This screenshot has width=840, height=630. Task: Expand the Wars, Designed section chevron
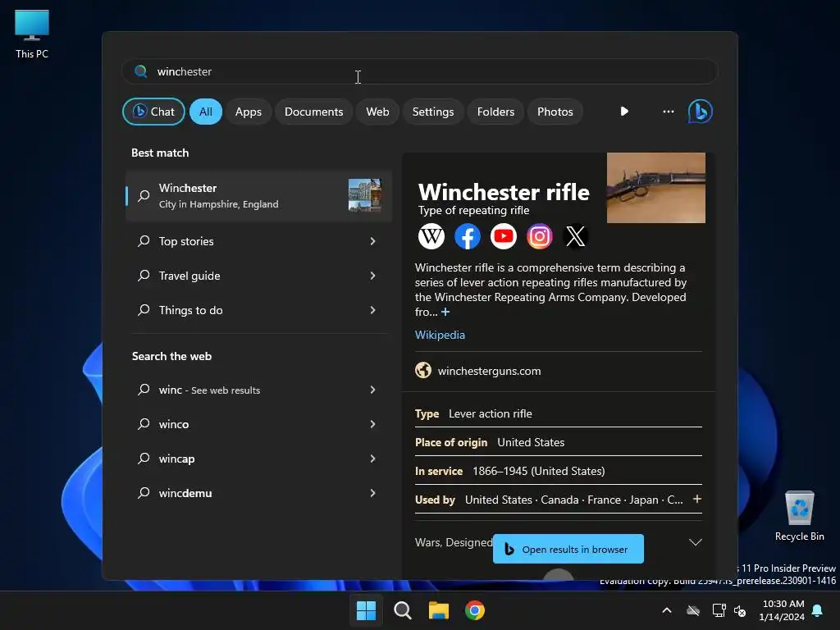(696, 542)
